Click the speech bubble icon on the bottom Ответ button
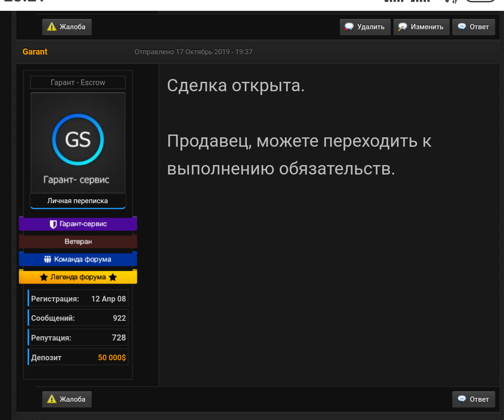The width and height of the screenshot is (504, 420). point(462,399)
